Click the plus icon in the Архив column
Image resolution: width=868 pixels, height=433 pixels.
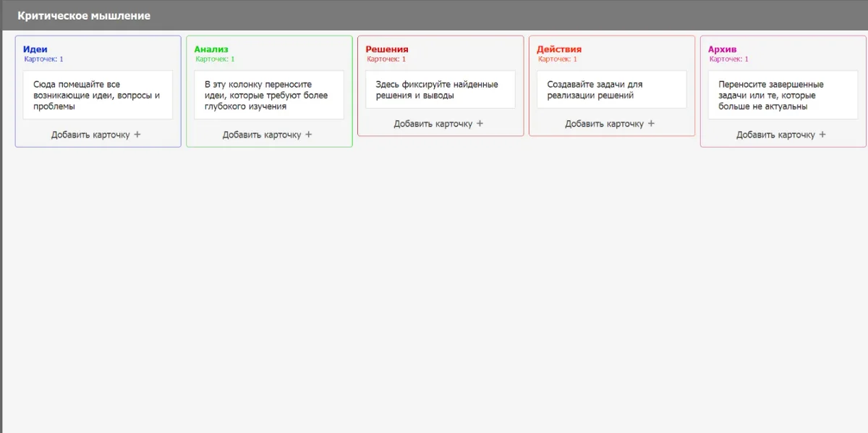click(822, 135)
